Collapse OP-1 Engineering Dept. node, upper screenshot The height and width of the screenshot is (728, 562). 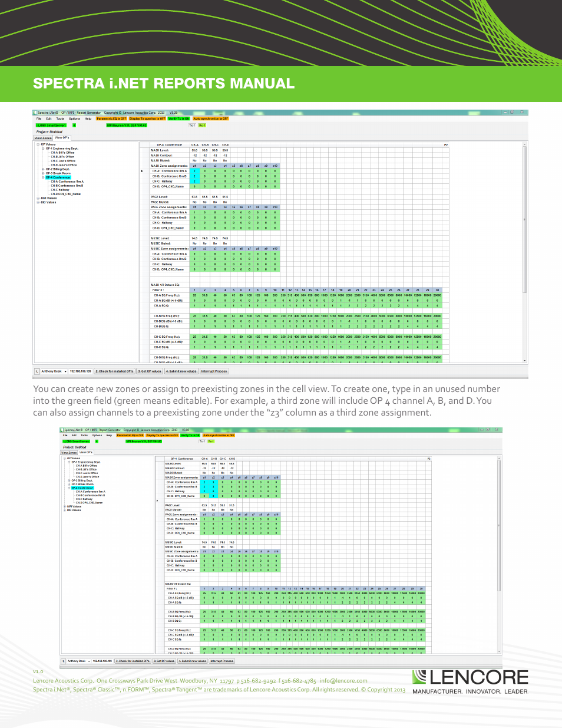pos(43,149)
